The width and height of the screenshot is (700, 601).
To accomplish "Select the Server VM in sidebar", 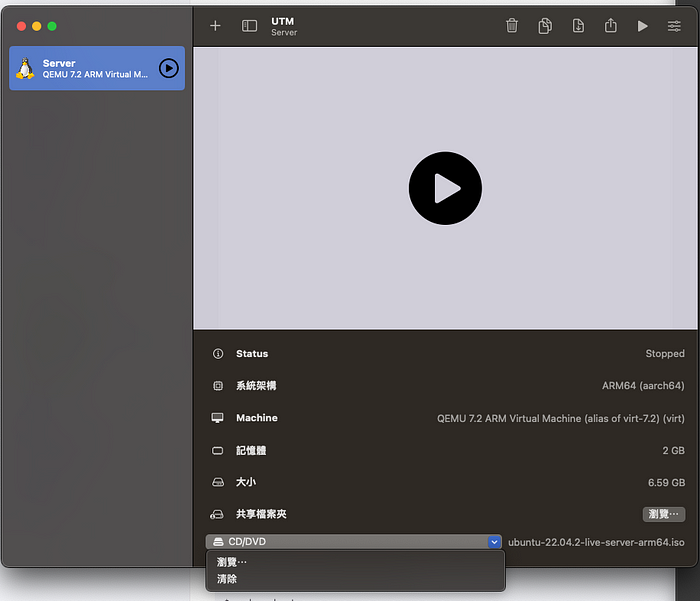I will (97, 68).
